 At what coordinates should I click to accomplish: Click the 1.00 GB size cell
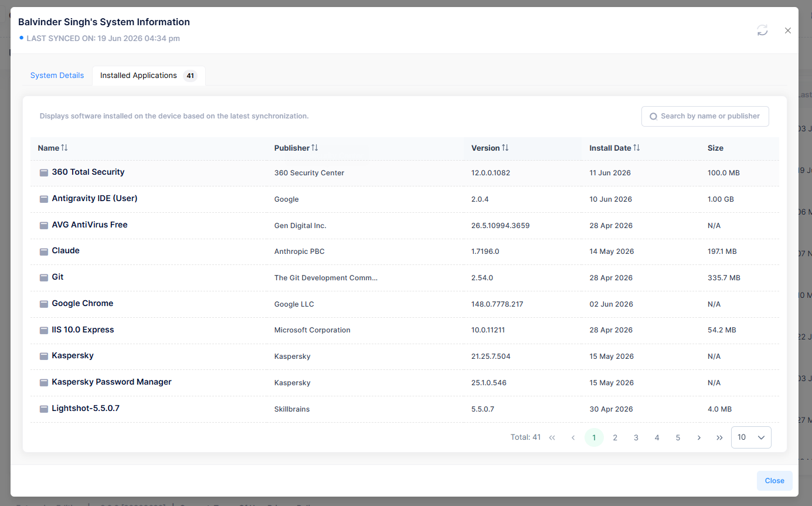[x=721, y=199]
